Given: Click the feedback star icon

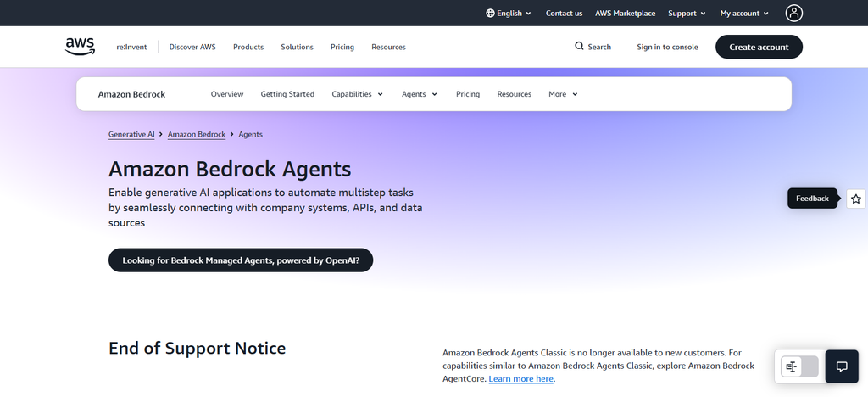Looking at the screenshot, I should 856,198.
